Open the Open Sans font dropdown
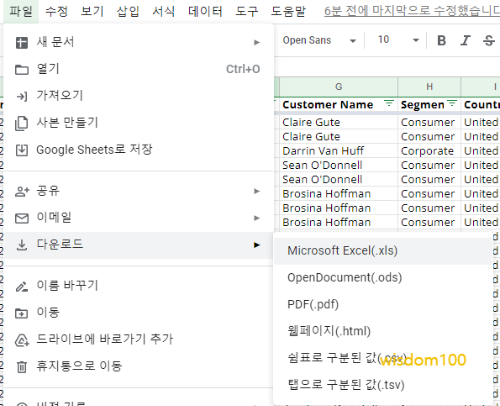This screenshot has width=500, height=406. pyautogui.click(x=319, y=40)
